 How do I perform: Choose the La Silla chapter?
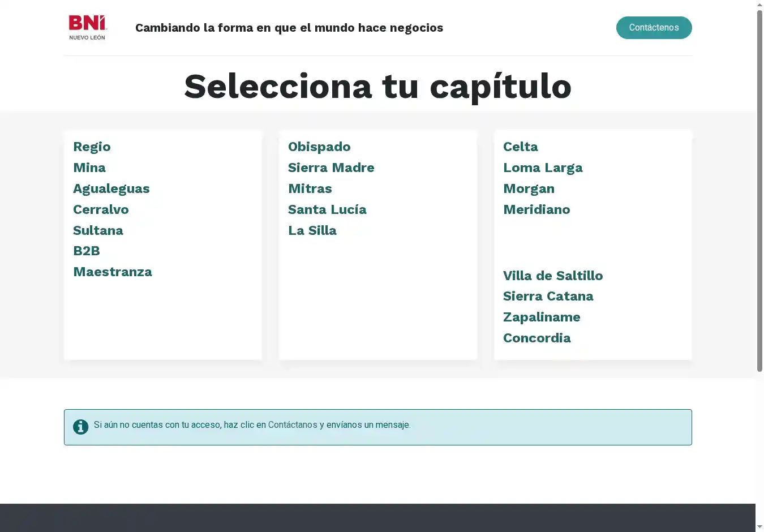pos(312,231)
